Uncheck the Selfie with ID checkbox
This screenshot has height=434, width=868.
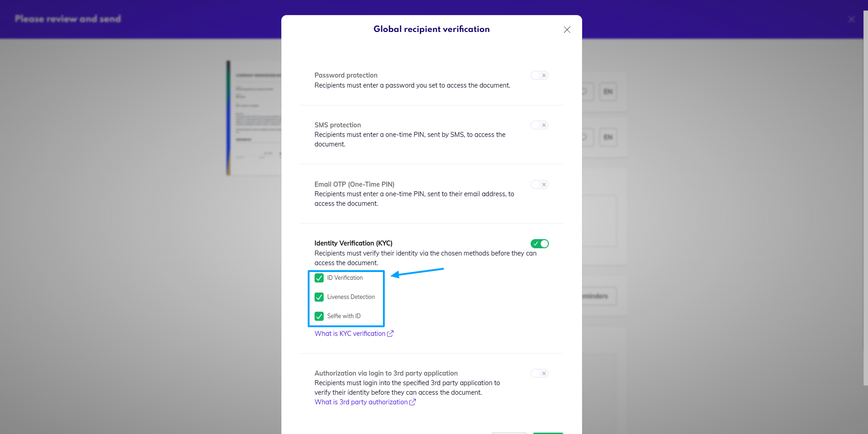coord(319,316)
